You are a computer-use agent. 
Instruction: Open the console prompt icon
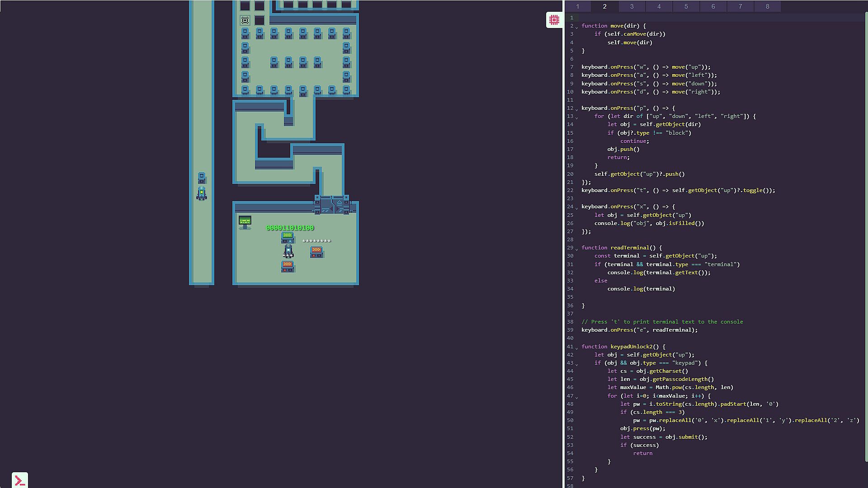(x=20, y=480)
